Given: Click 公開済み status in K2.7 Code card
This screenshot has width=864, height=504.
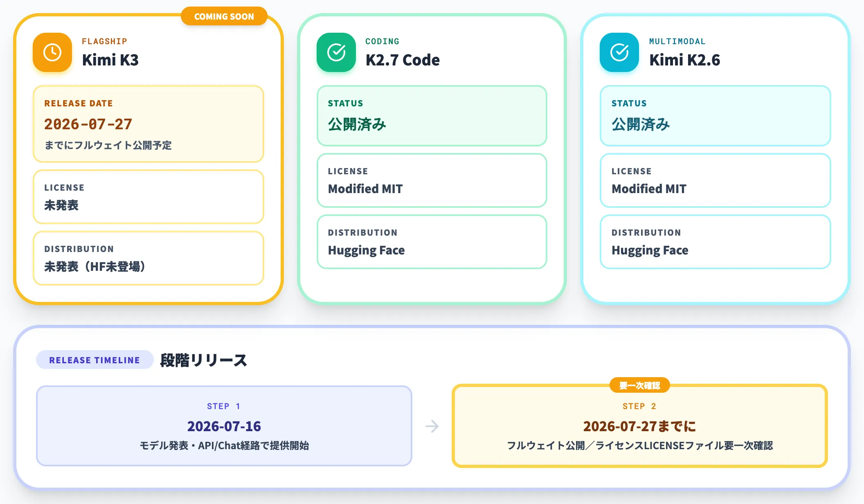Looking at the screenshot, I should coord(357,124).
